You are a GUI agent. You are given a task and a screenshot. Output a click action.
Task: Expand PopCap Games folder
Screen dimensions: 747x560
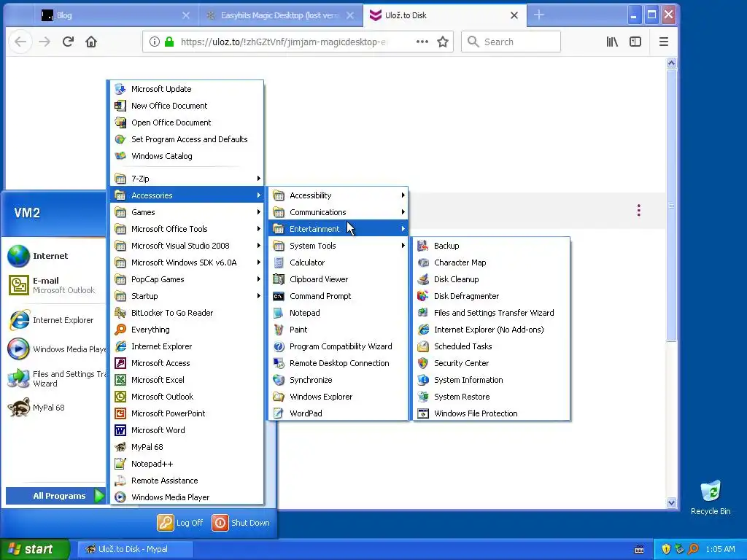click(187, 279)
